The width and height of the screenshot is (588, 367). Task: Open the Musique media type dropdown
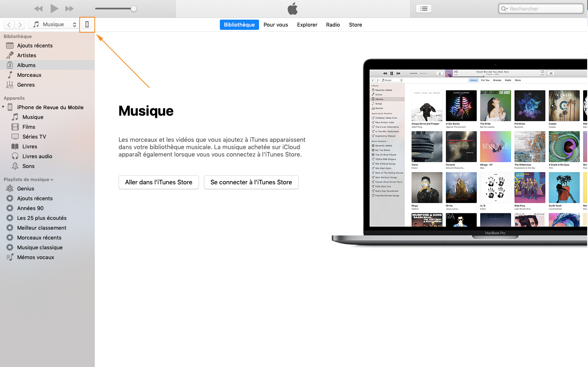tap(54, 25)
